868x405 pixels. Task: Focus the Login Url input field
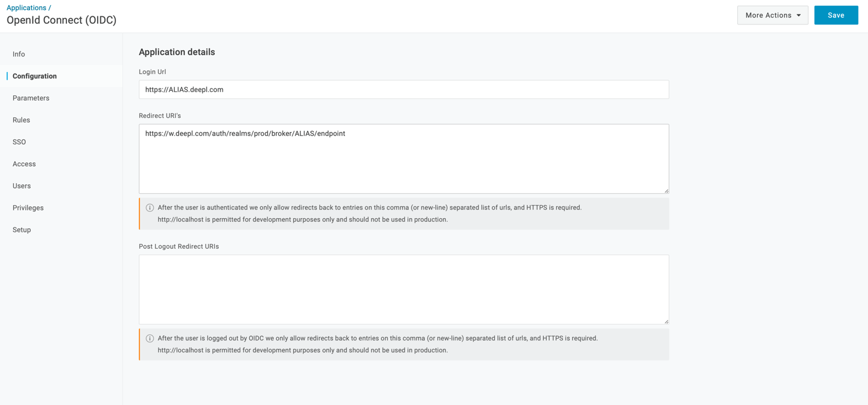[404, 90]
